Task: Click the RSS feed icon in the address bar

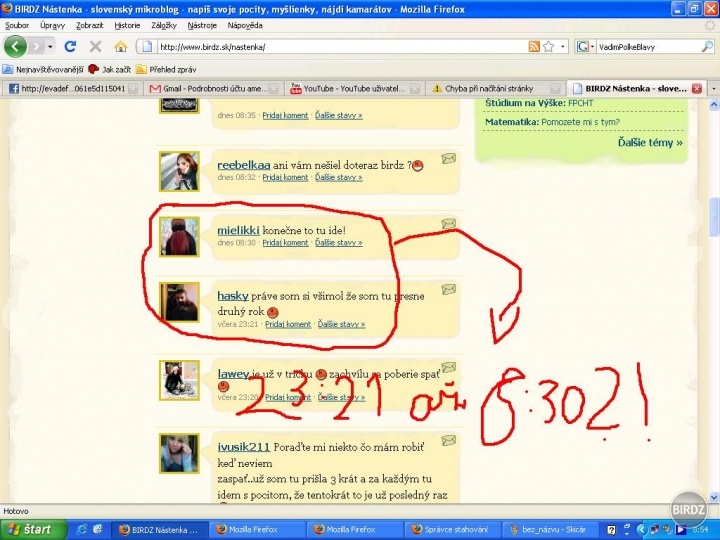Action: (534, 46)
